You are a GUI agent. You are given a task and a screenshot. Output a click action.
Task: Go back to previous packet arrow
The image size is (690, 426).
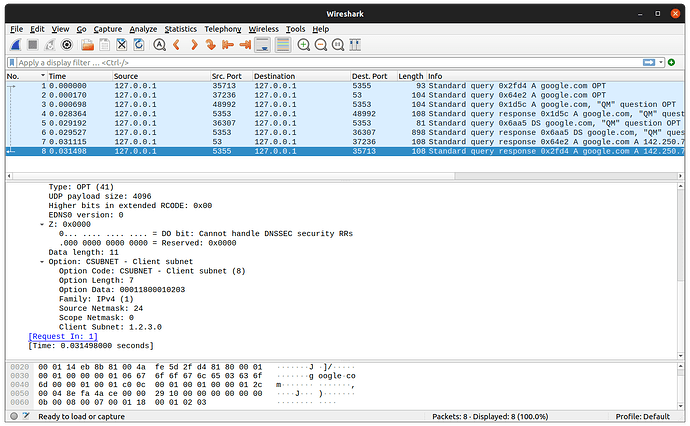point(177,45)
